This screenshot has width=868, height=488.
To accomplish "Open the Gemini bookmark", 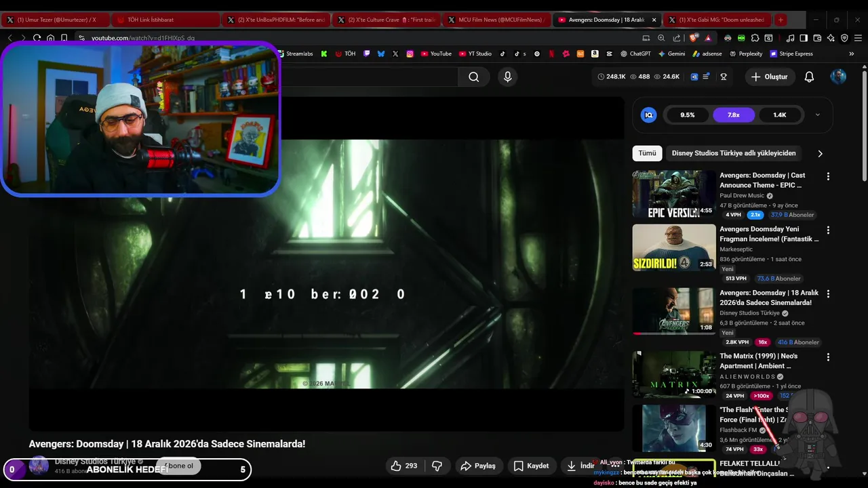I will click(671, 54).
